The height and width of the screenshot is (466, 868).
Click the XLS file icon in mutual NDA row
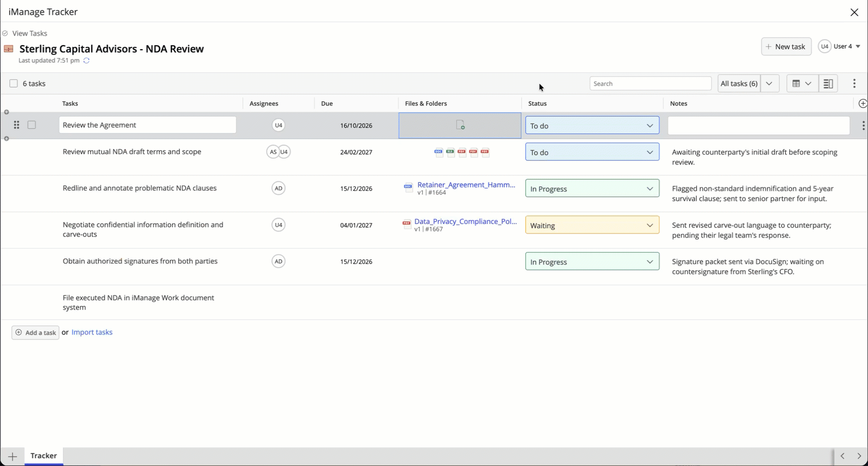(x=450, y=152)
